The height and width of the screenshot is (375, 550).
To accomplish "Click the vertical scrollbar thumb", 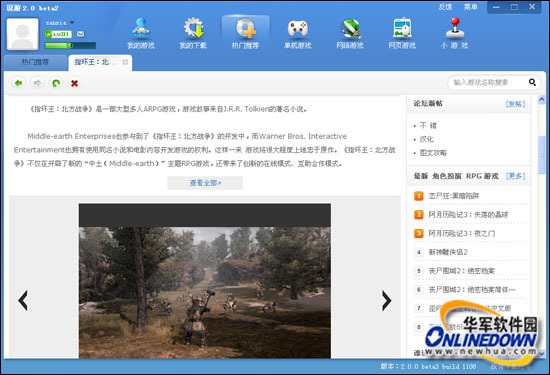I will click(x=541, y=153).
